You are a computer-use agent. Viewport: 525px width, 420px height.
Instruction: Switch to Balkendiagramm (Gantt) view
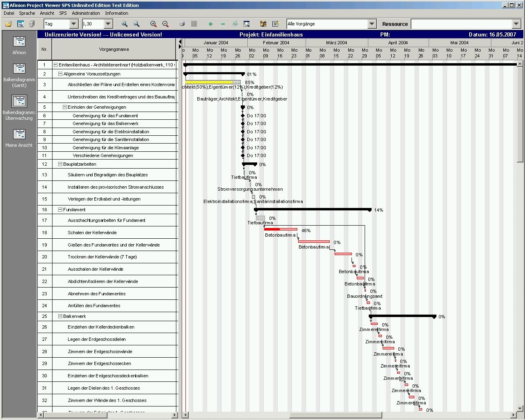[19, 75]
